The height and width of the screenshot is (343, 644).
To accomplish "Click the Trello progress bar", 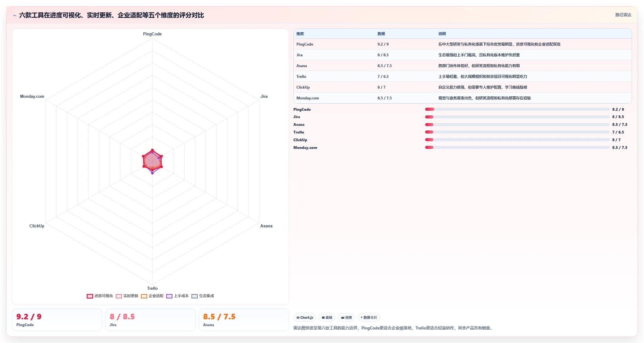I will [517, 132].
